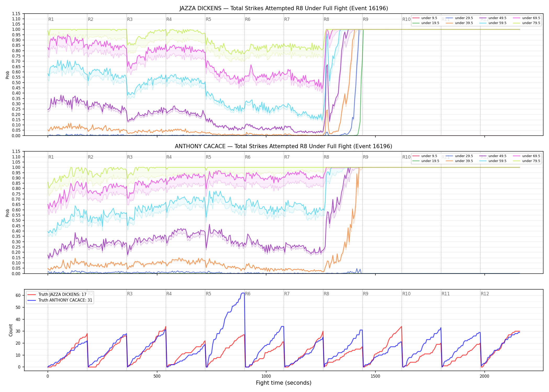Click the 'Count' y-axis label
The height and width of the screenshot is (392, 549).
[11, 330]
